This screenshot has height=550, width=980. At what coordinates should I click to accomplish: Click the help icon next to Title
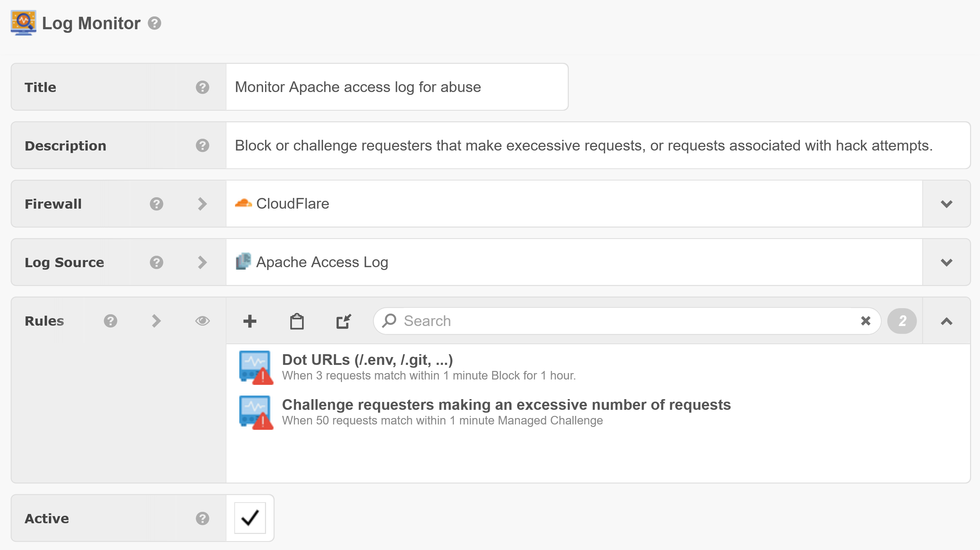tap(203, 87)
